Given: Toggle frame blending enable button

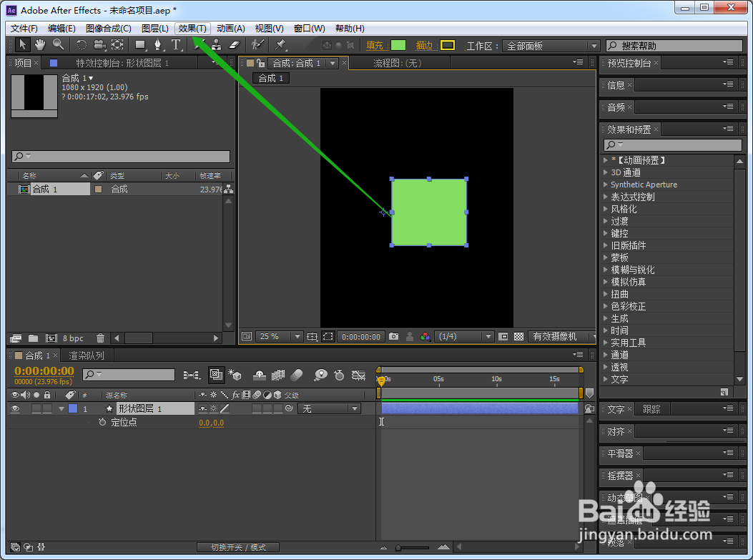Looking at the screenshot, I should pyautogui.click(x=278, y=375).
